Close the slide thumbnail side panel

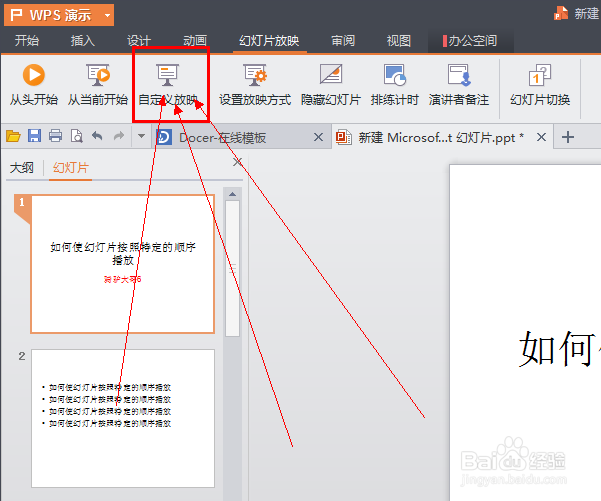[x=237, y=162]
